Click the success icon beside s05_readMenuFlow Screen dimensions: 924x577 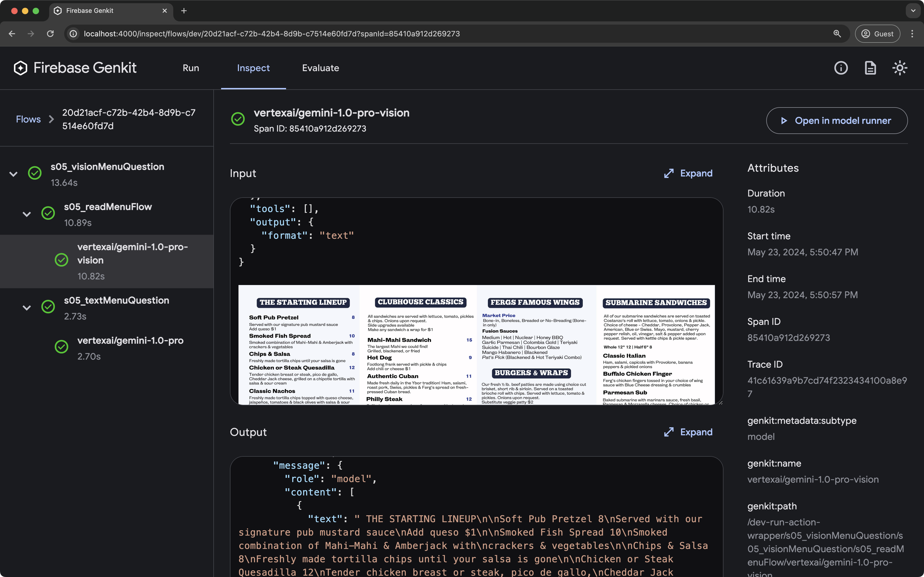tap(48, 213)
